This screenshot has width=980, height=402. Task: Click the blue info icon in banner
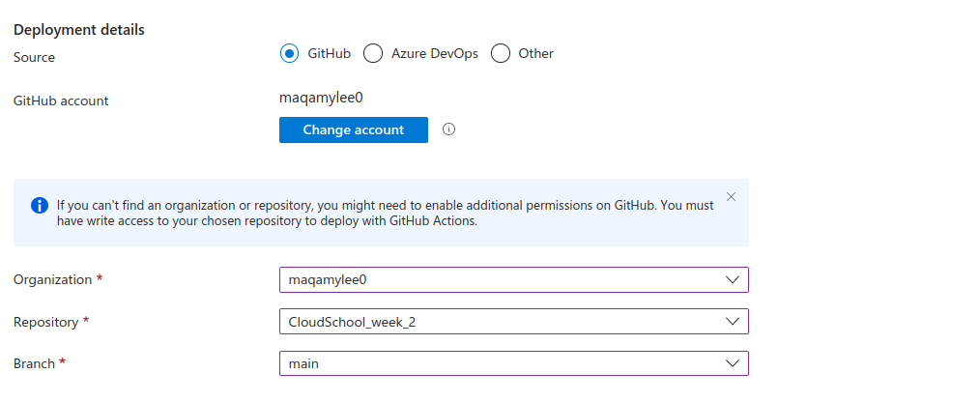pos(40,206)
